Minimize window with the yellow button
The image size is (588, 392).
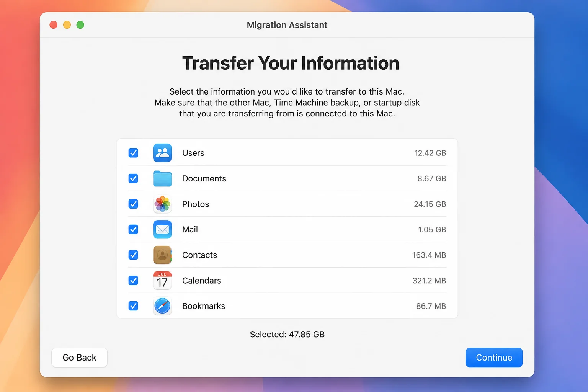(67, 25)
